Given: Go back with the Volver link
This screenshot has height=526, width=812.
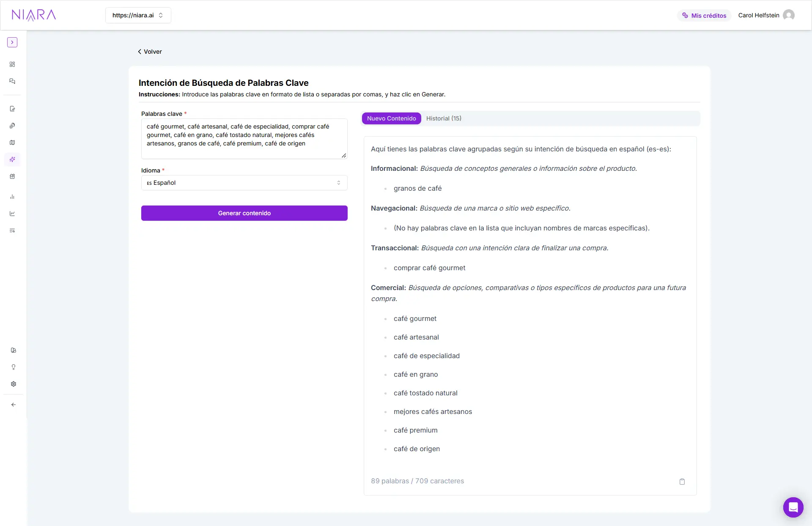Looking at the screenshot, I should (150, 52).
